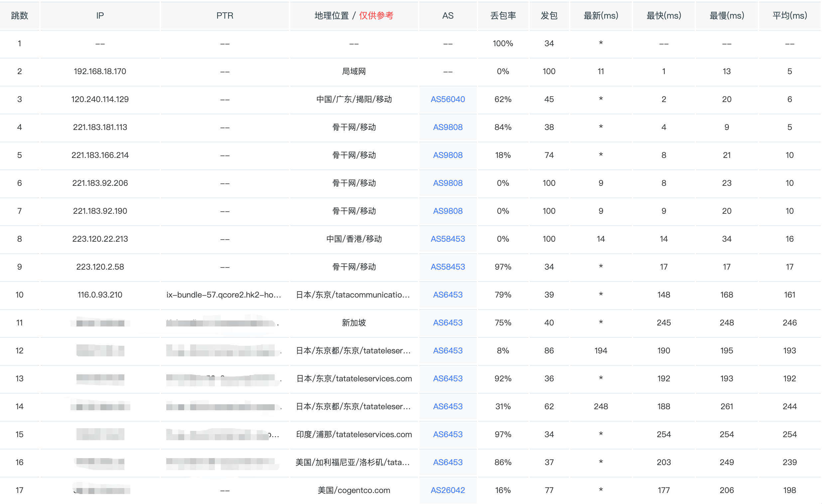Open AS58453 link for 中国/香港/移动 row
Viewport: 822px width, 504px height.
[448, 239]
